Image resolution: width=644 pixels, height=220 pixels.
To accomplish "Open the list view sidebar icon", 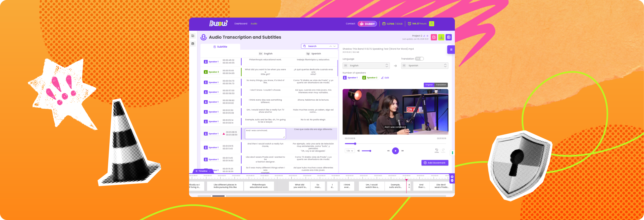I will coord(193,44).
